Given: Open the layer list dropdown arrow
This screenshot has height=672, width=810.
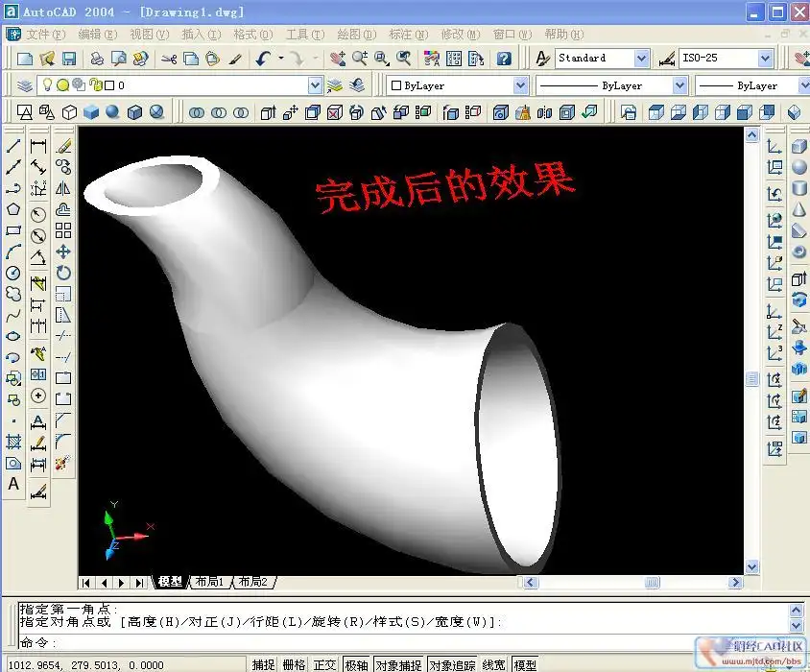Looking at the screenshot, I should click(315, 85).
